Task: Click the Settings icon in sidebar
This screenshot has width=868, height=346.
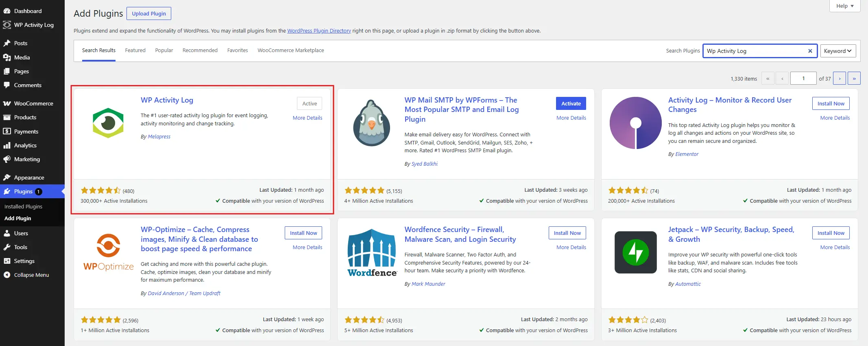Action: pyautogui.click(x=7, y=261)
